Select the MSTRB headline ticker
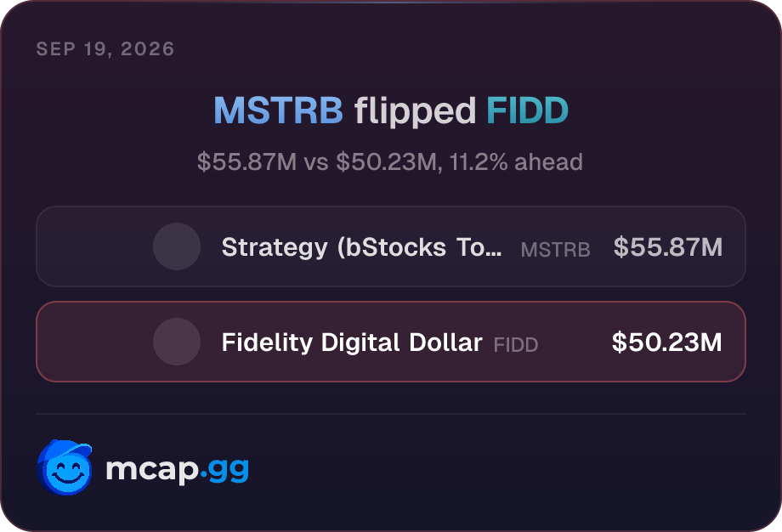782x532 pixels. pyautogui.click(x=278, y=110)
